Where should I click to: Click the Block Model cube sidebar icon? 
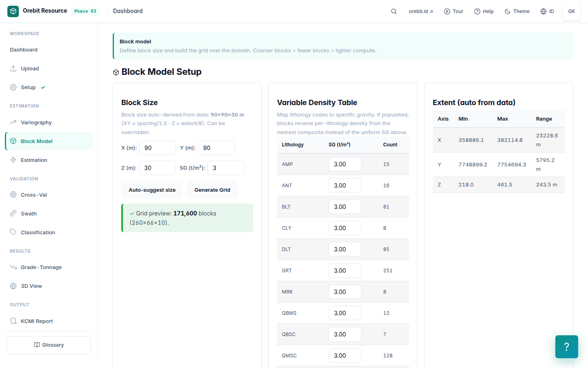tap(13, 141)
